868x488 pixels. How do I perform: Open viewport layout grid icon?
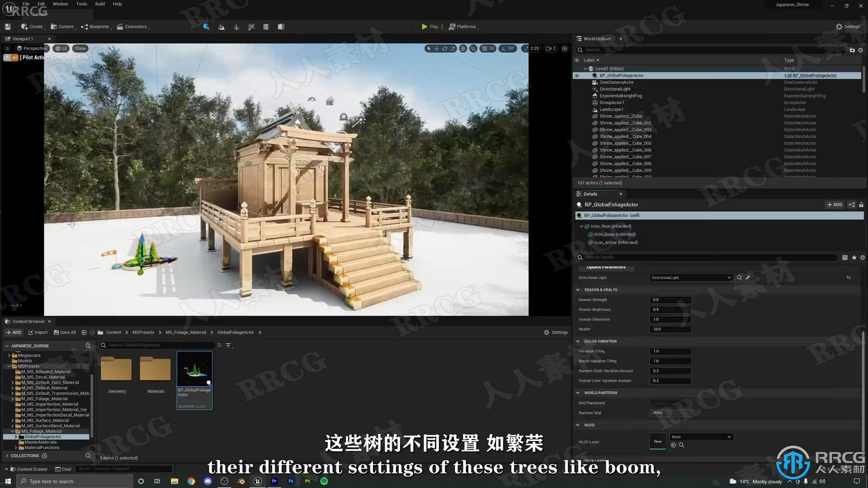(x=565, y=48)
